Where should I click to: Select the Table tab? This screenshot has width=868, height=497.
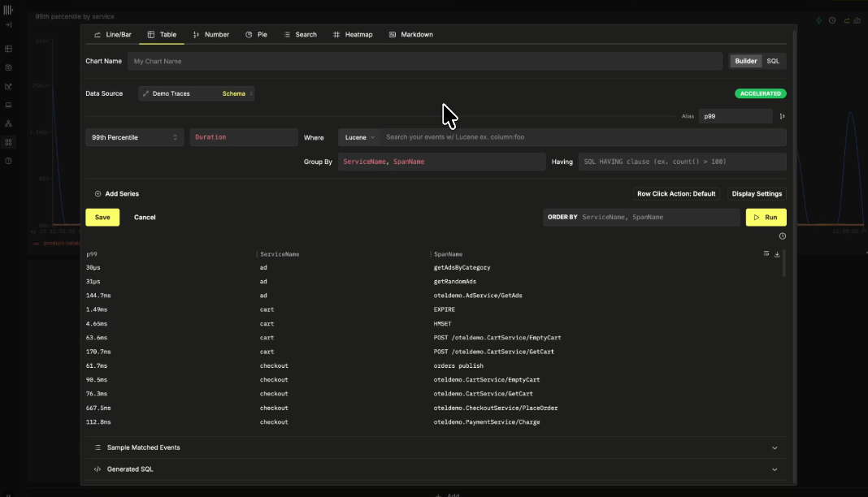162,34
